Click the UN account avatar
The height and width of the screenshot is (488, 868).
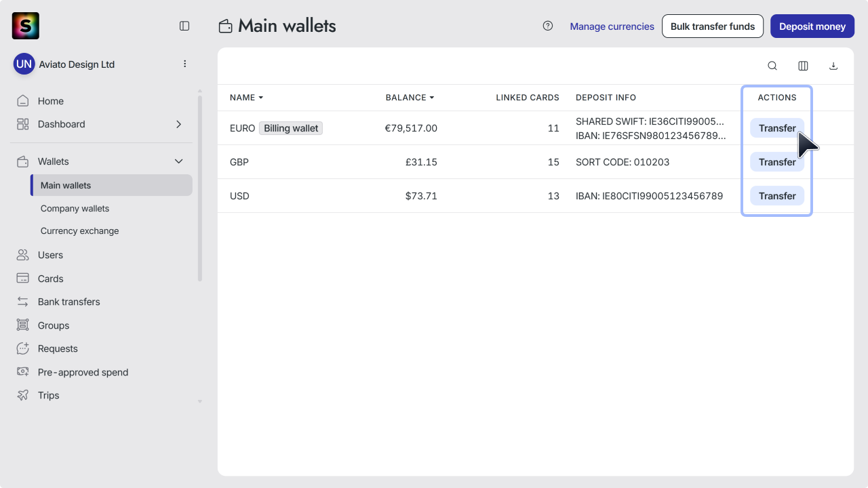pyautogui.click(x=24, y=64)
